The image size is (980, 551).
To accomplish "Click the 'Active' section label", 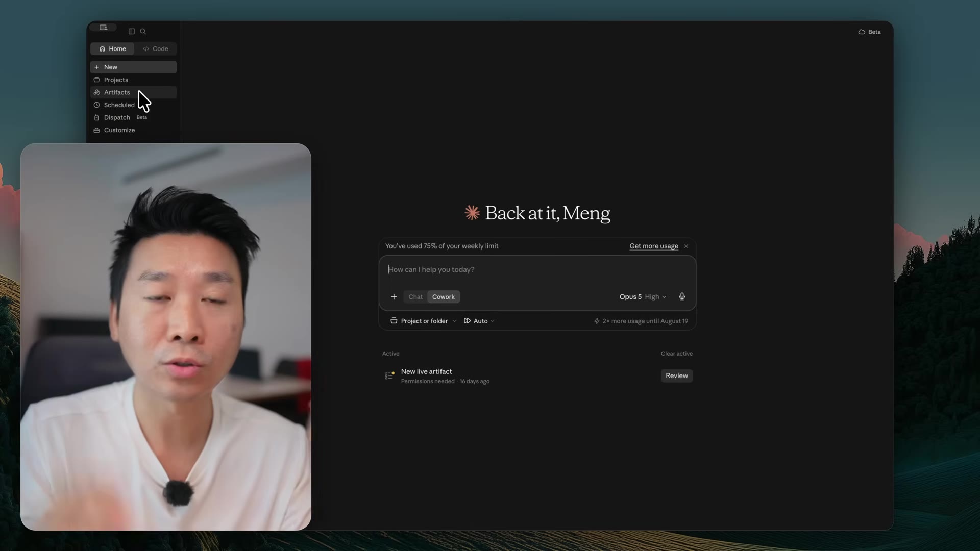I will tap(390, 354).
